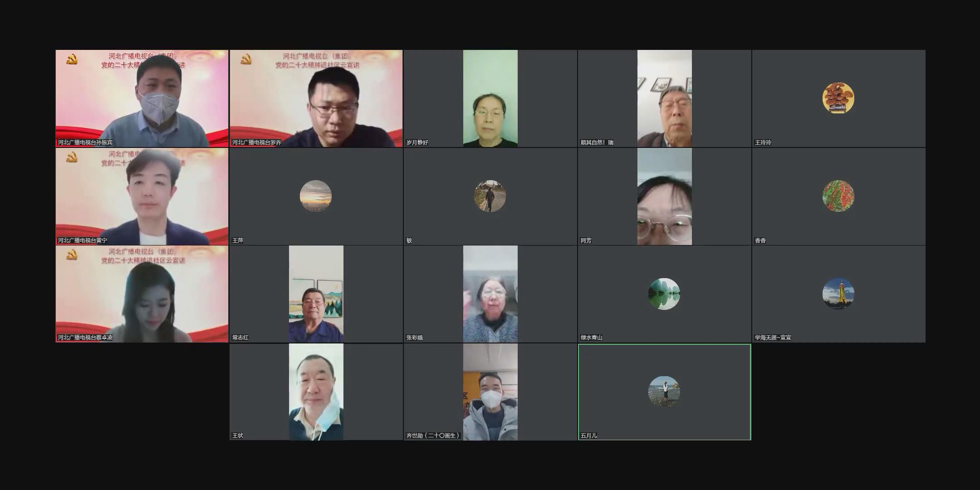Click 绿水青山's lake landscape avatar
This screenshot has width=980, height=490.
(664, 294)
